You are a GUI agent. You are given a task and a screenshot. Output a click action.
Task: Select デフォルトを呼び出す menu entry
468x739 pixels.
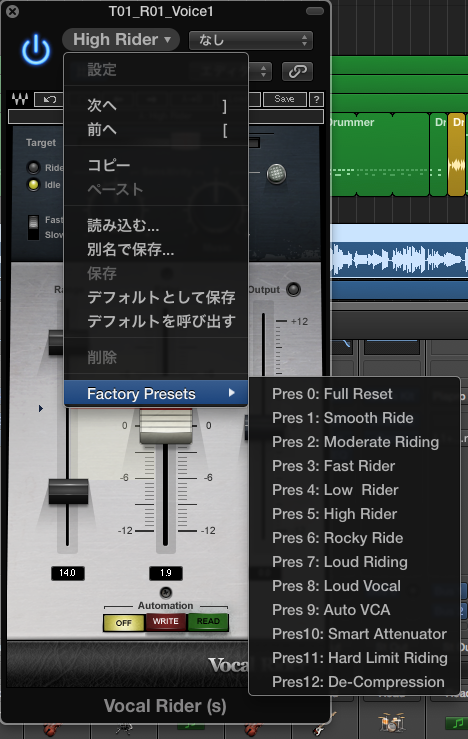pos(156,321)
